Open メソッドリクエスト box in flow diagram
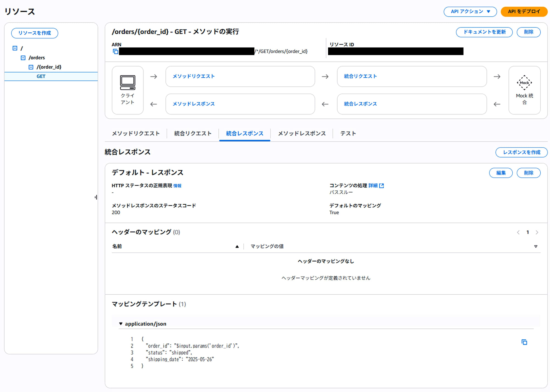The image size is (550, 392). click(240, 76)
